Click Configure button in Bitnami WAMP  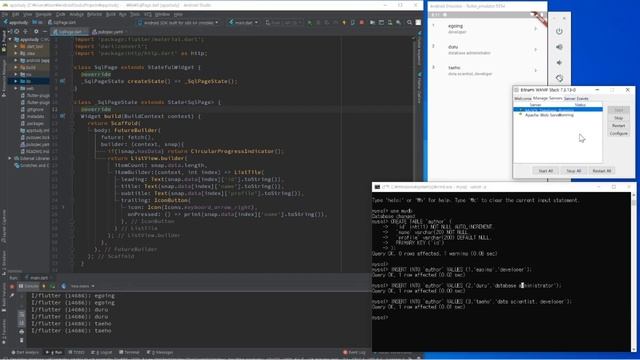tap(618, 133)
